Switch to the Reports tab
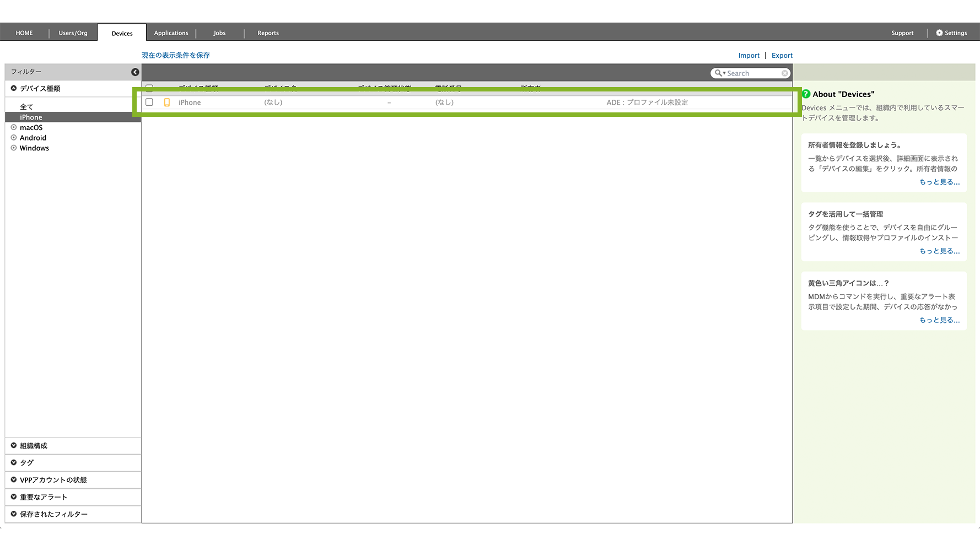 268,33
